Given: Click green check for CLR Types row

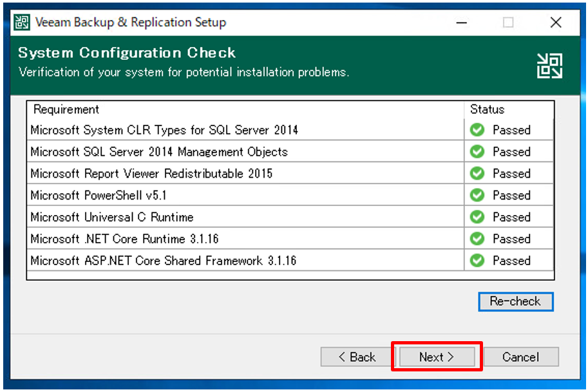Looking at the screenshot, I should (x=477, y=129).
